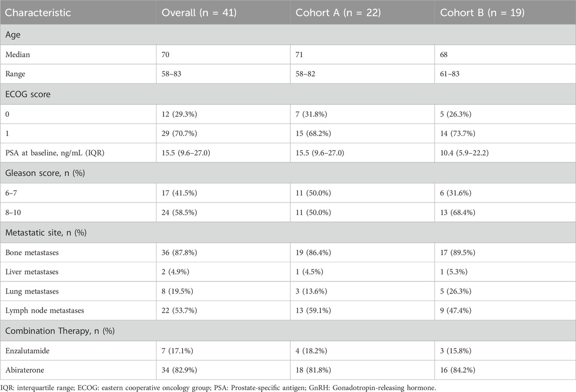Click the ECOG score section heading
The image size is (576, 392).
(x=28, y=94)
